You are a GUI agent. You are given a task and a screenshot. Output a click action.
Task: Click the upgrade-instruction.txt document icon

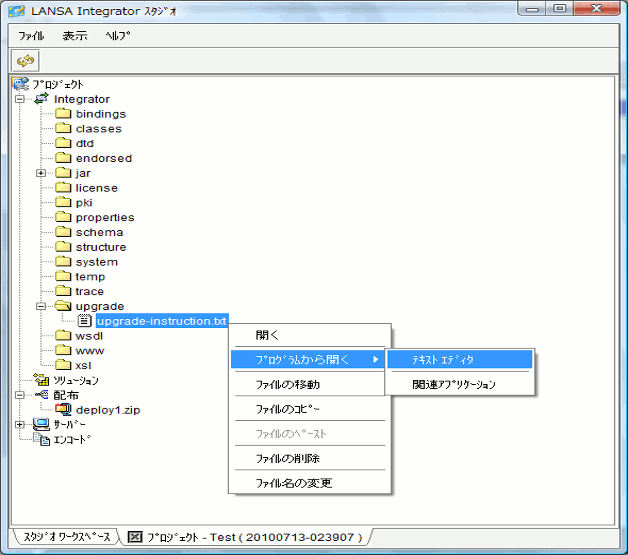(84, 321)
